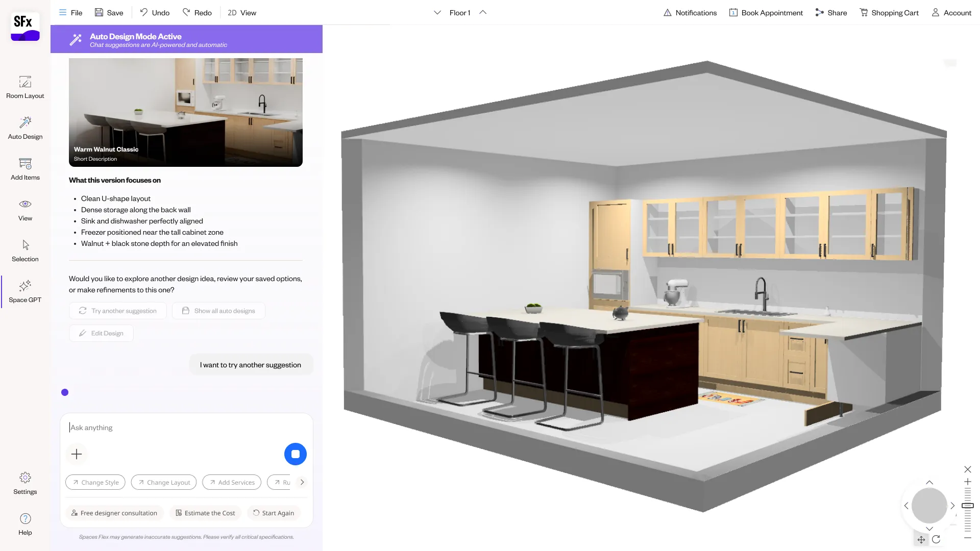Viewport: 980px width, 551px height.
Task: Reset the camera rotation icon
Action: click(x=936, y=539)
